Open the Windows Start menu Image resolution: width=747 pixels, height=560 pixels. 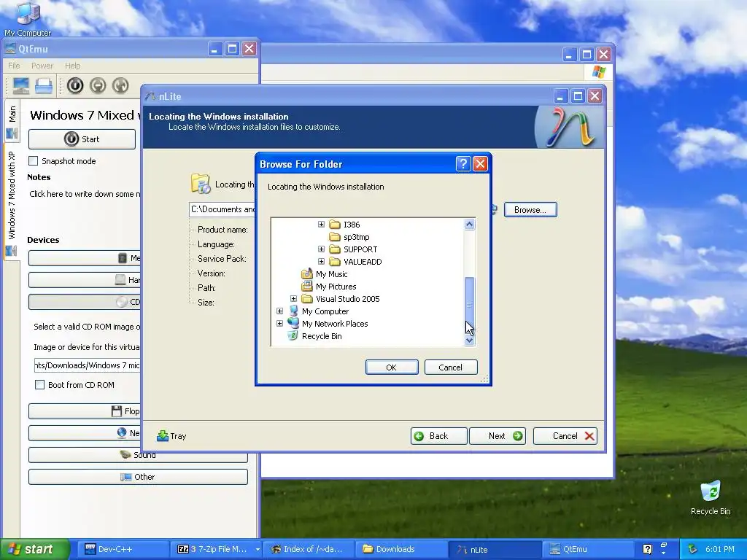(34, 549)
